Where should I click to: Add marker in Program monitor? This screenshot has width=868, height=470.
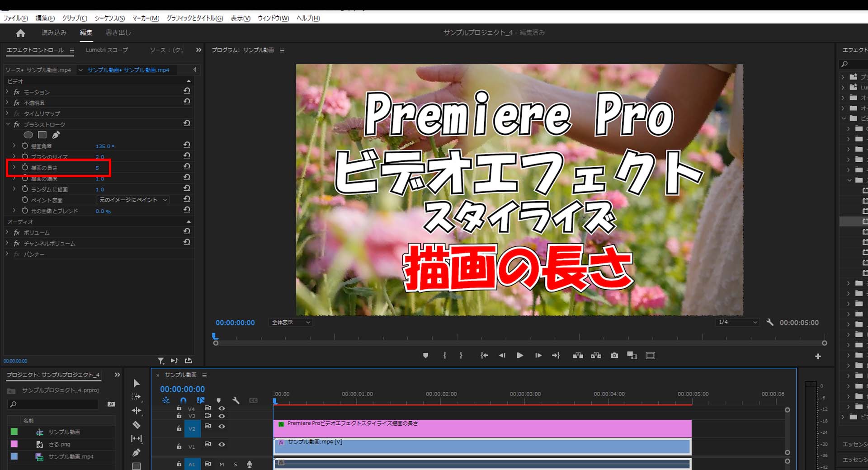pos(425,356)
